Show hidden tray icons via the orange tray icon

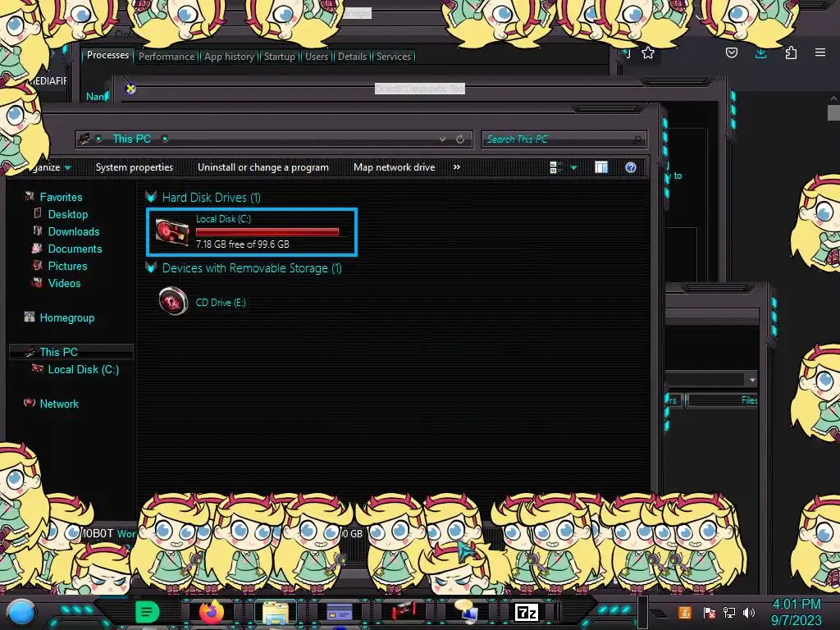(x=685, y=612)
